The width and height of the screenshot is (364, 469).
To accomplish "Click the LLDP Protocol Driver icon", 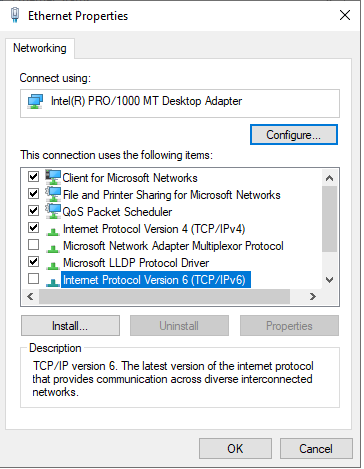I will (53, 265).
